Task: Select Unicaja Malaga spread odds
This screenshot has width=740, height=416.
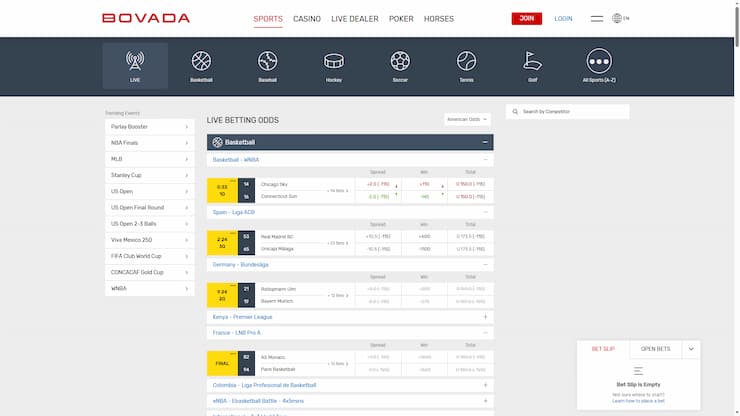Action: (x=378, y=249)
